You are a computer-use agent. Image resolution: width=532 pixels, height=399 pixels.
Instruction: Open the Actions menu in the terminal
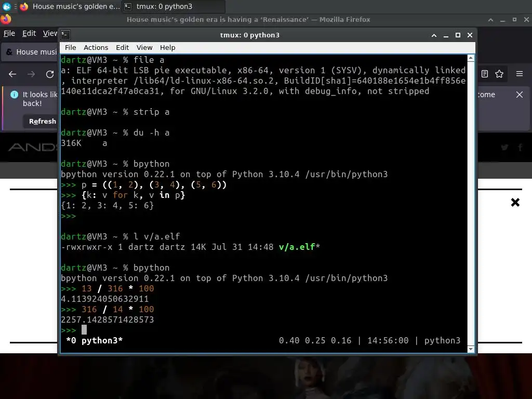point(96,47)
